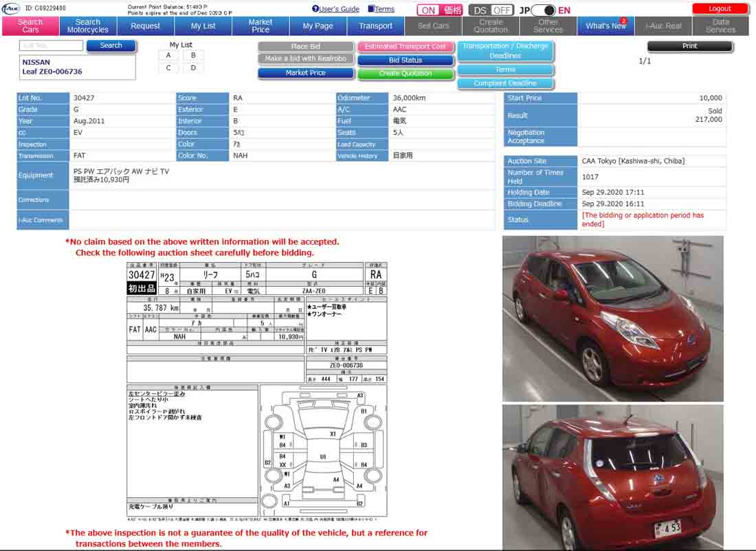
Task: Open the Data Services tab
Action: [x=721, y=26]
